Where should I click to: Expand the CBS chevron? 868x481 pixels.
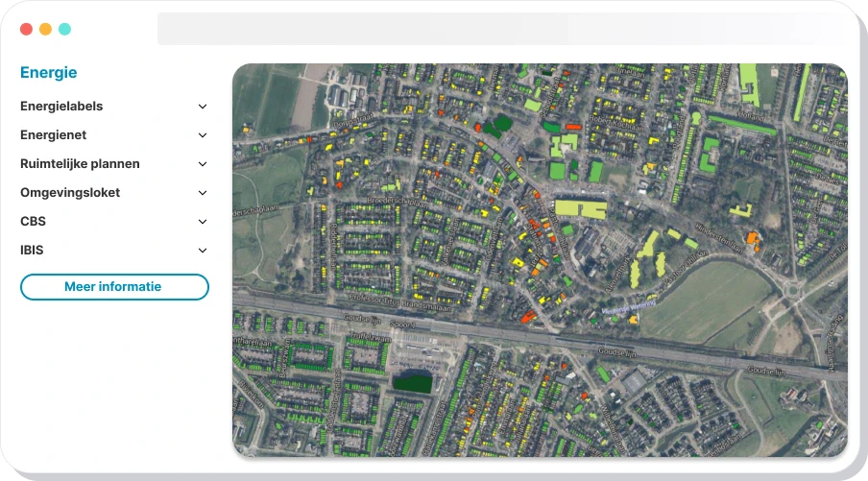pos(203,222)
